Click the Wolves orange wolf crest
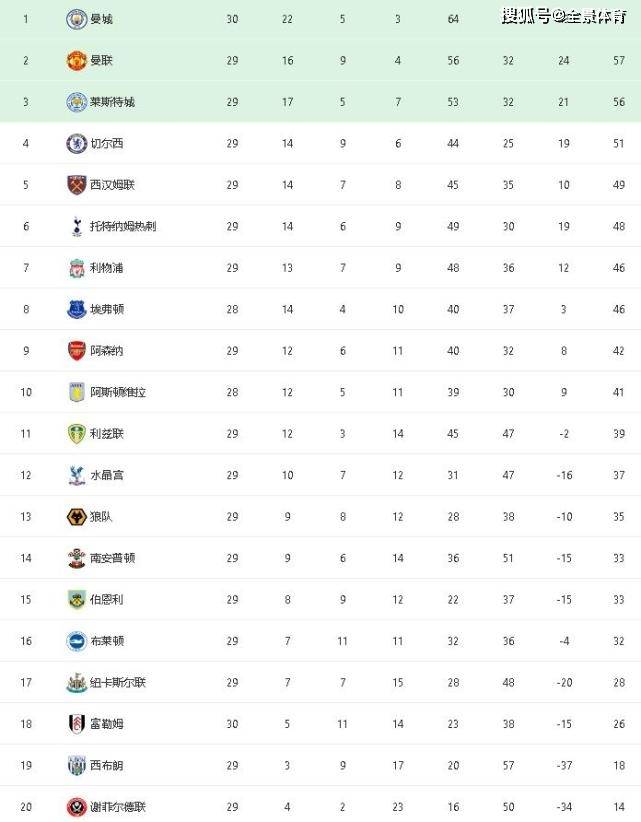 [x=77, y=517]
